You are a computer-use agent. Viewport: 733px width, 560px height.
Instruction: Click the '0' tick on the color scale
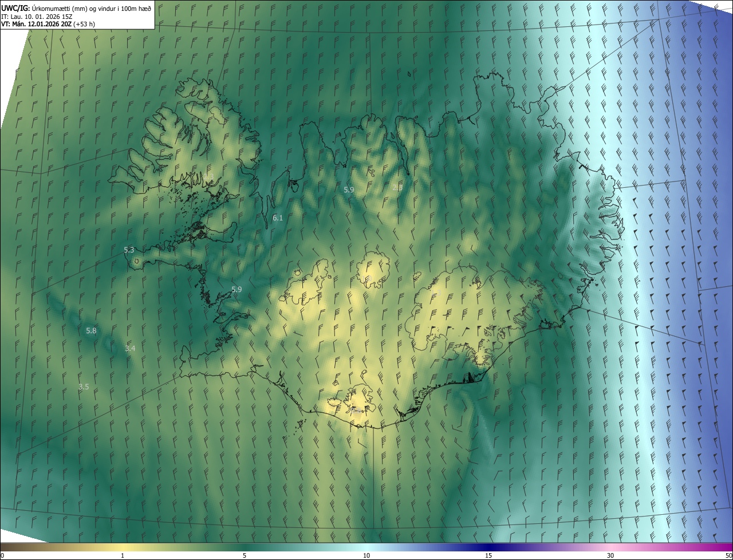(x=2, y=555)
